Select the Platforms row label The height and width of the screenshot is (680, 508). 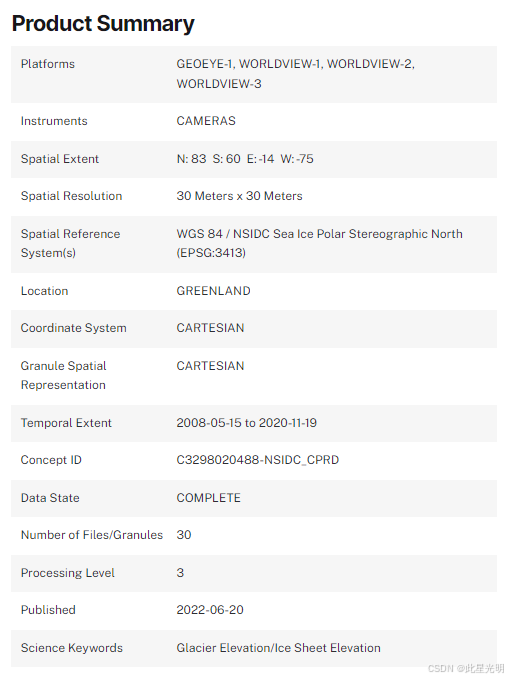pos(48,64)
